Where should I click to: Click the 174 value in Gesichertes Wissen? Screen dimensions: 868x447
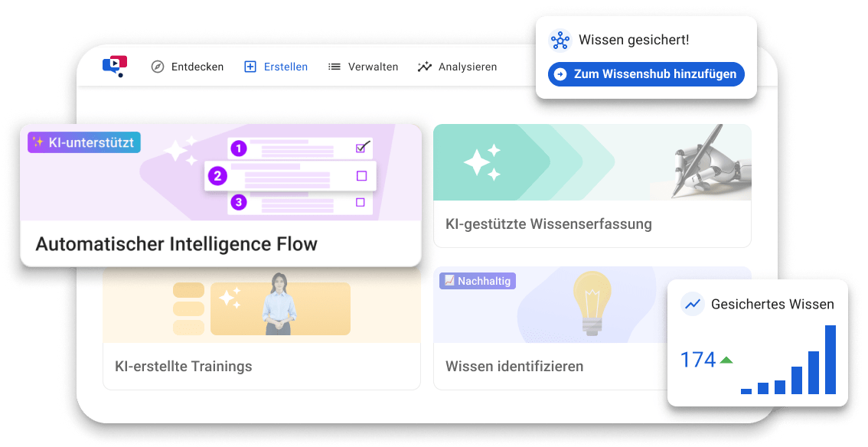[698, 361]
